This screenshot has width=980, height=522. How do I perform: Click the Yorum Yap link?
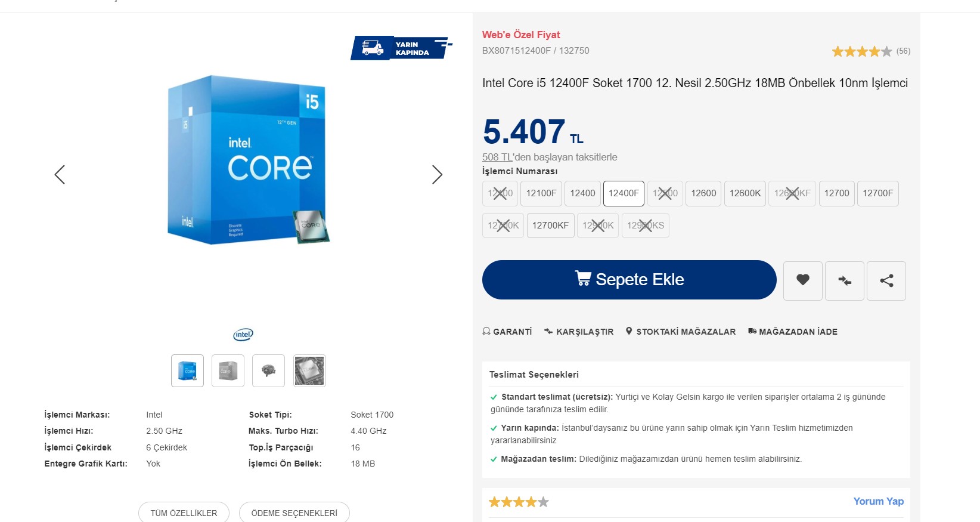click(x=878, y=501)
